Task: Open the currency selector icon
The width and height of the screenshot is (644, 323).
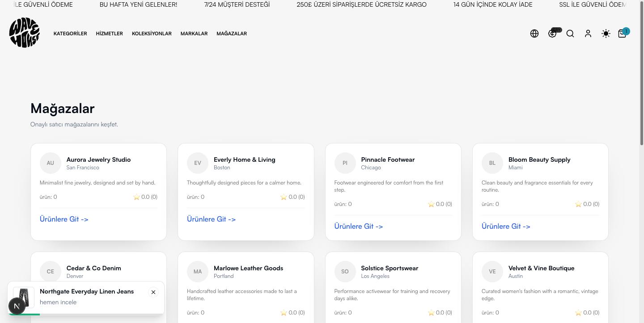Action: 552,34
